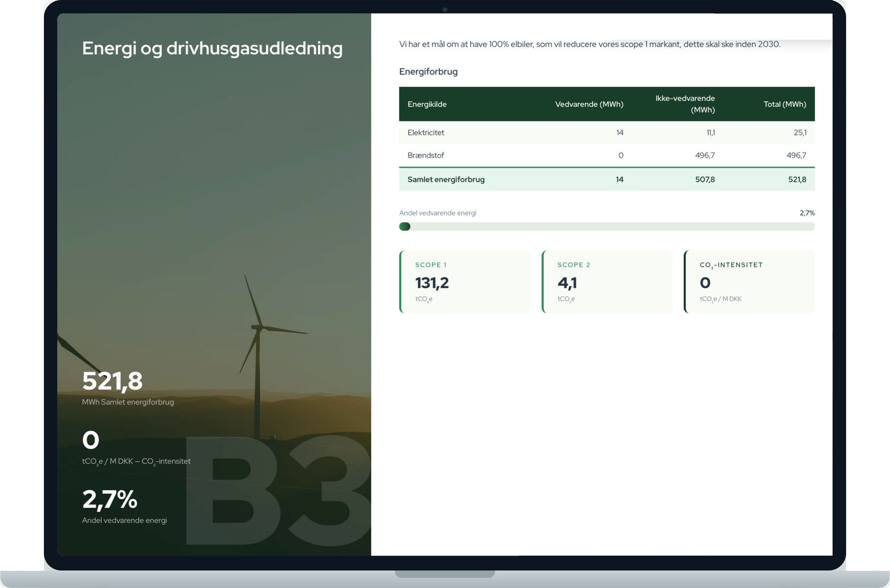Screen dimensions: 890x588
Task: Click the Brændstof vedvarende value 0
Action: (x=620, y=155)
